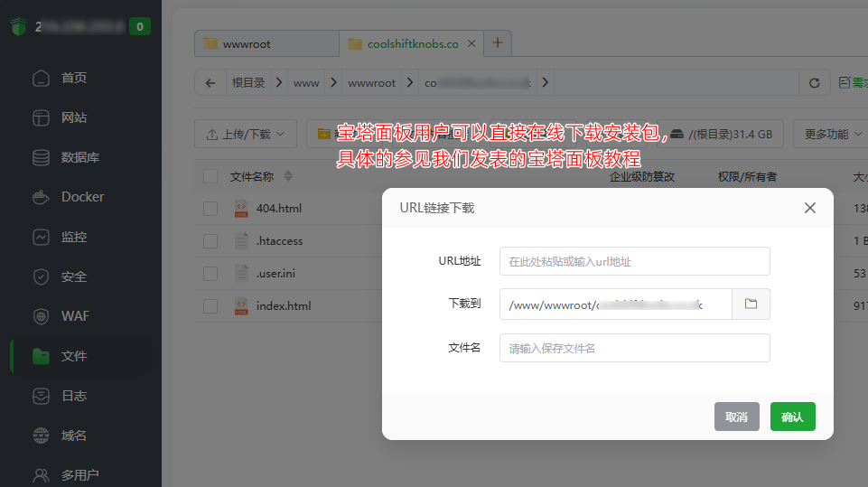This screenshot has width=868, height=487.
Task: Open the .htaccess file
Action: [280, 241]
